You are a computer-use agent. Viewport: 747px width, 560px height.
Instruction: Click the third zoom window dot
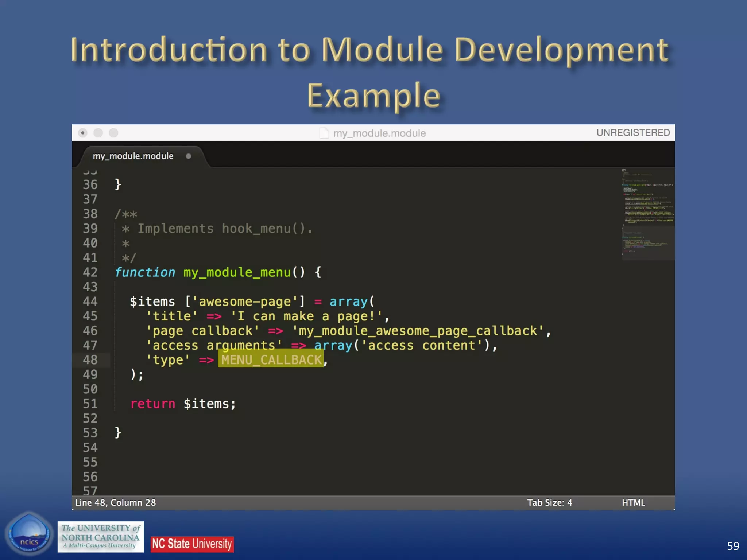[113, 133]
